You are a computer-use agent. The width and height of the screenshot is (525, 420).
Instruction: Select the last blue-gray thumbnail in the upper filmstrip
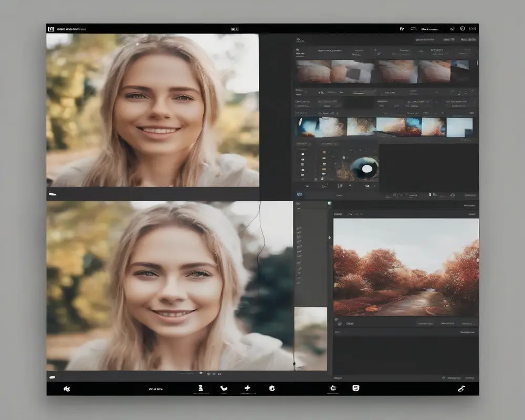pos(460,71)
